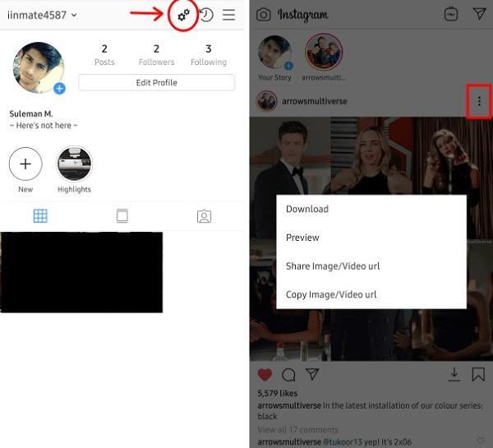The width and height of the screenshot is (493, 448).
Task: Tap the blue plus badge on profile photo
Action: tap(59, 89)
